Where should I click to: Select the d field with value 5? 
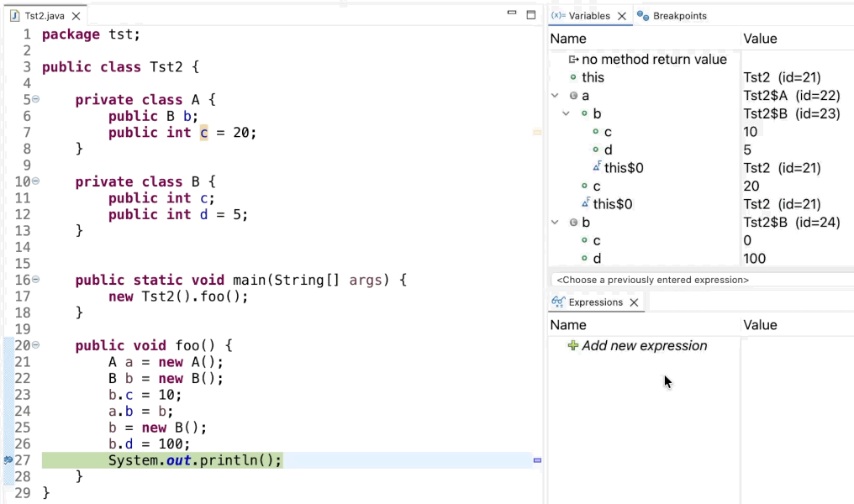pyautogui.click(x=608, y=150)
